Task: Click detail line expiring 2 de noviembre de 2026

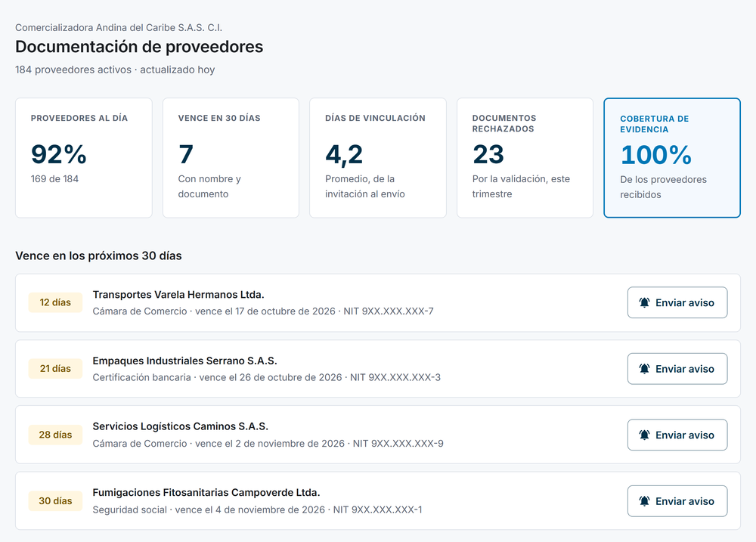Action: tap(268, 443)
